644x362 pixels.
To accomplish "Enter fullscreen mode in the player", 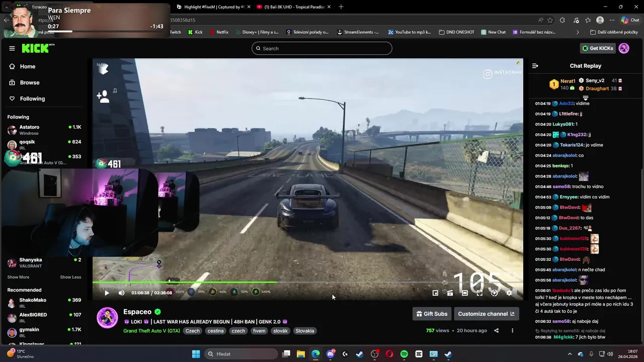I will click(x=479, y=293).
